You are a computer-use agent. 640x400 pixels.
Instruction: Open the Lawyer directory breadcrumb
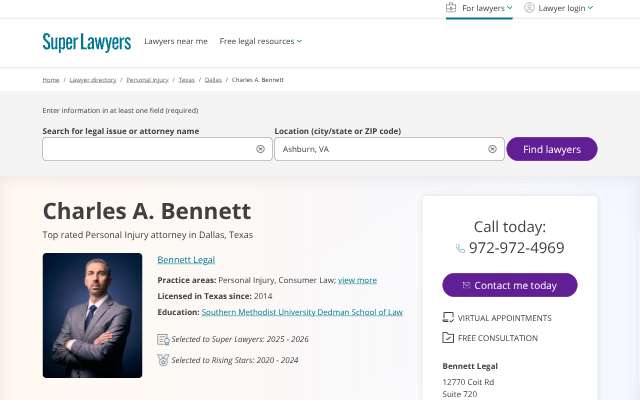[x=93, y=80]
